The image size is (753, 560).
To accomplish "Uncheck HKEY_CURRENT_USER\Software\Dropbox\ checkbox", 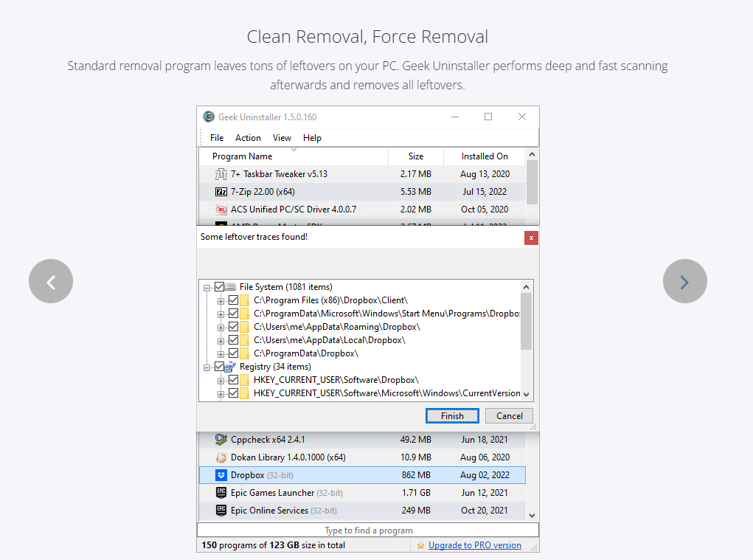I will 233,380.
